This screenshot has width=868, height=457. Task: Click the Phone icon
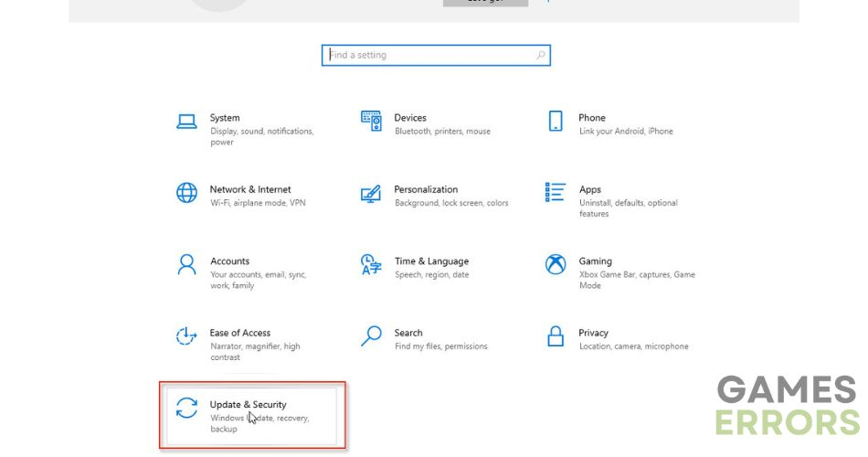click(x=556, y=122)
